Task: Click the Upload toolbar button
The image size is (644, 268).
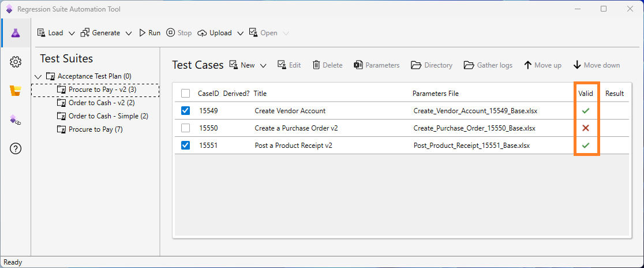Action: pos(215,33)
